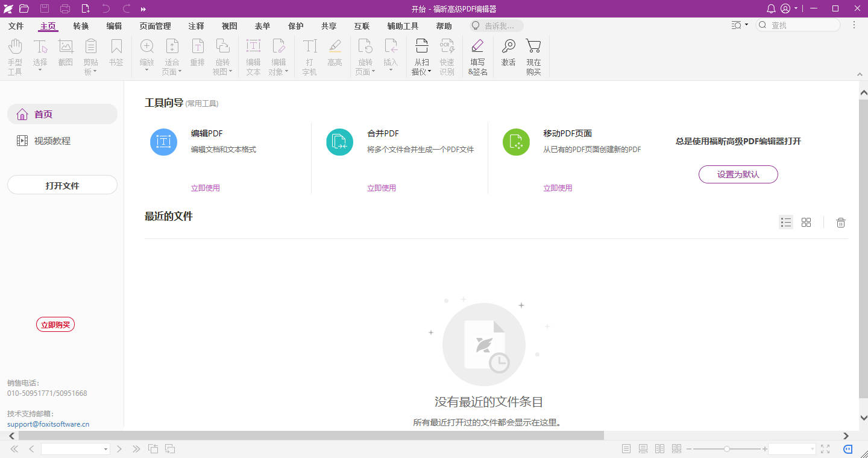This screenshot has height=458, width=868.
Task: Switch recent files to thumbnail grid view
Action: pyautogui.click(x=806, y=222)
